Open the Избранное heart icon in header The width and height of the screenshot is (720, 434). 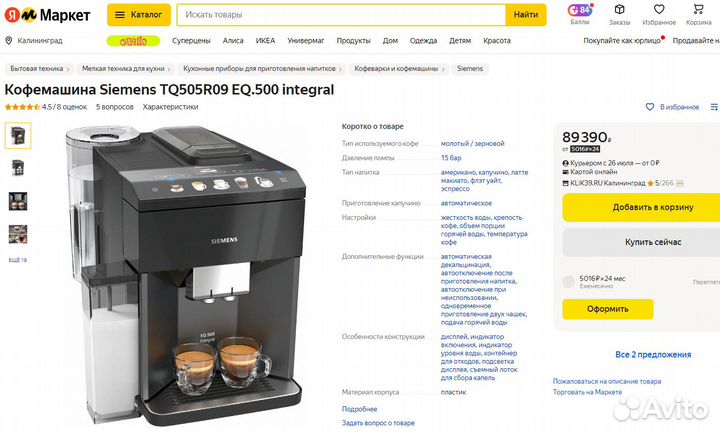click(x=659, y=9)
